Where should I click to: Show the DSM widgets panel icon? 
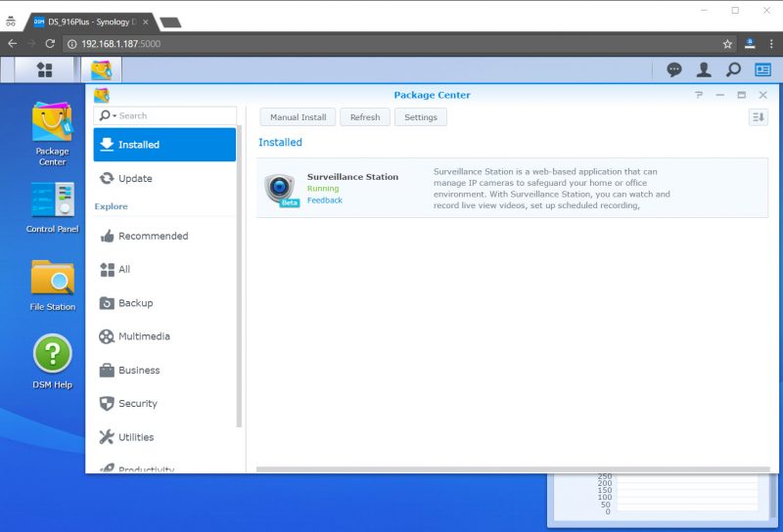[762, 69]
